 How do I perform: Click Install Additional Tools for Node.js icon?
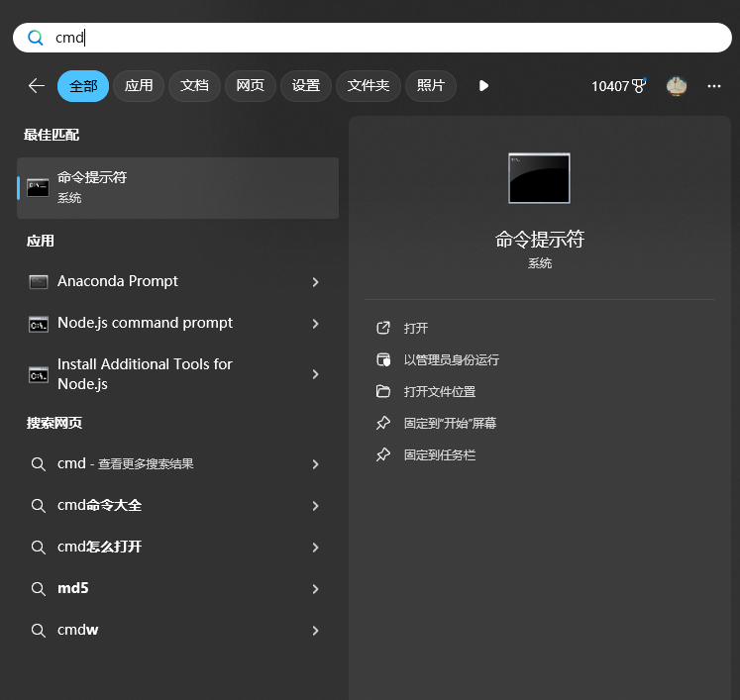click(39, 374)
